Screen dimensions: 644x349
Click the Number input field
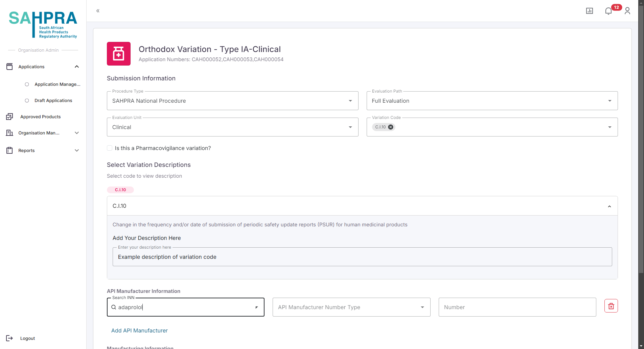click(x=517, y=307)
